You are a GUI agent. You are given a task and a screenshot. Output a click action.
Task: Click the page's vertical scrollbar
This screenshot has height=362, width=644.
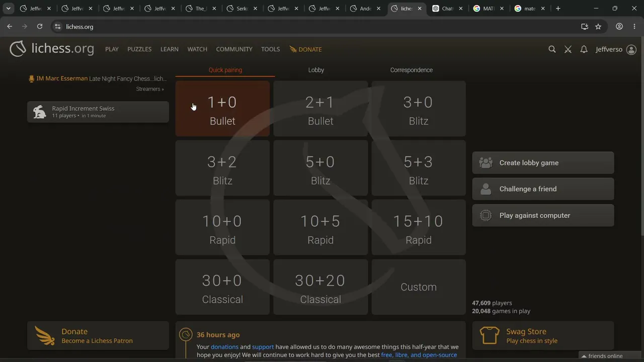coord(642,136)
